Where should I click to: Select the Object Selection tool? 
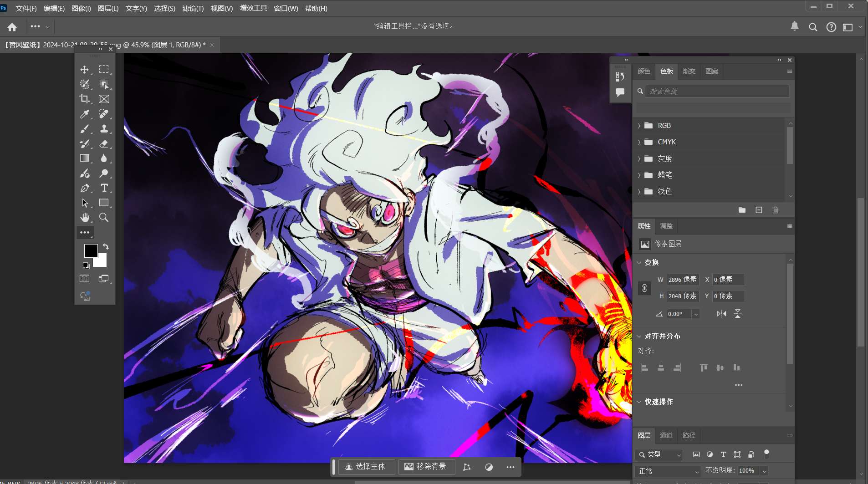[104, 84]
